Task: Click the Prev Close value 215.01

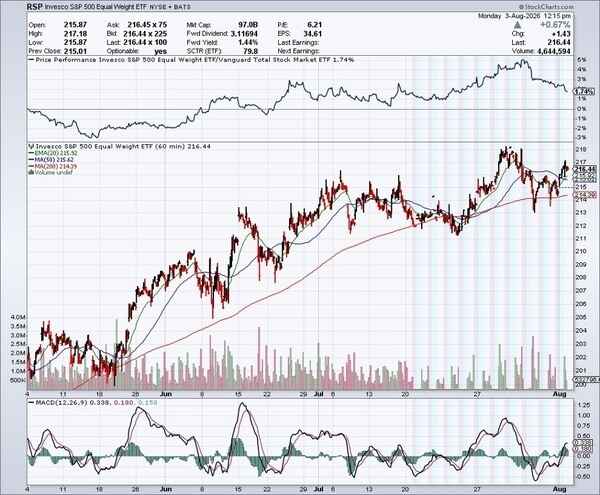Action: (x=75, y=51)
